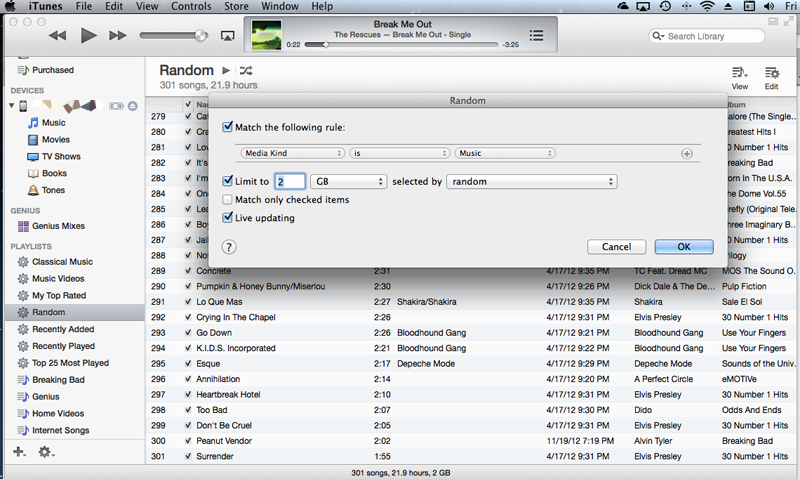Viewport: 800px width, 479px height.
Task: Open the selected by random dropdown
Action: [x=532, y=182]
